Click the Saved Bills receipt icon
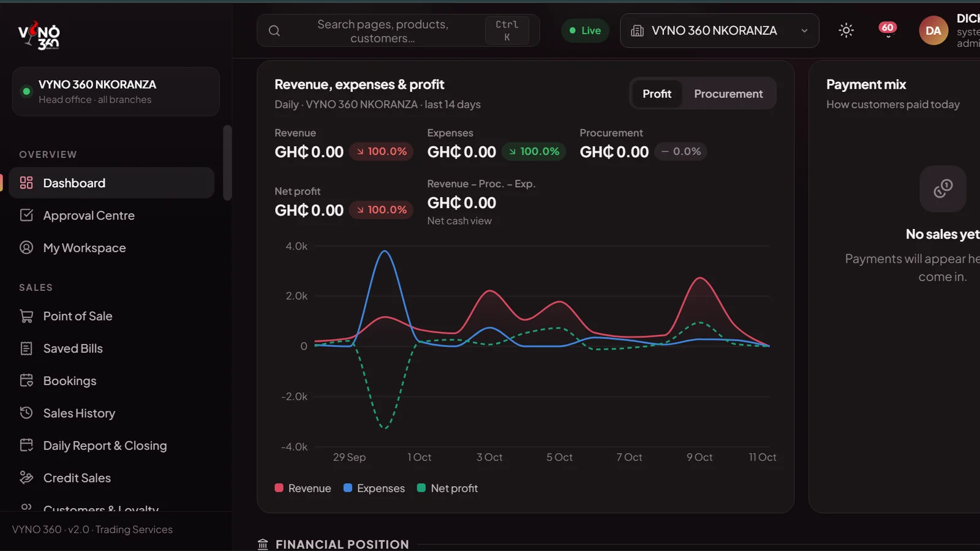Image resolution: width=980 pixels, height=551 pixels. pyautogui.click(x=26, y=348)
